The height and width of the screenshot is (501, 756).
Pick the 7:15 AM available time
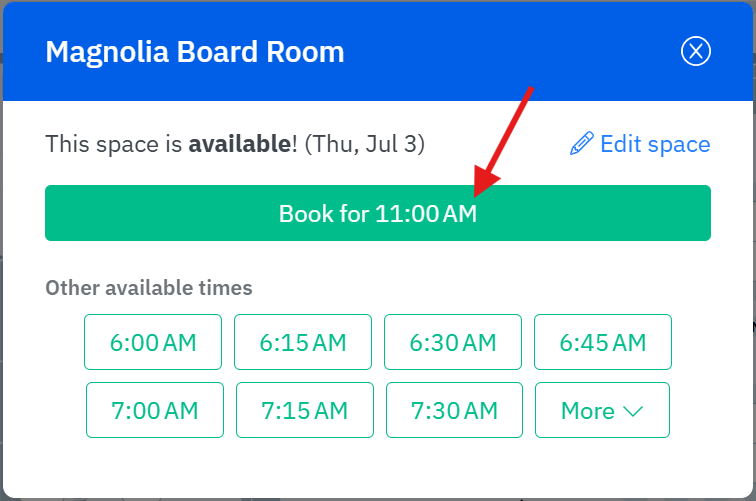(x=304, y=410)
